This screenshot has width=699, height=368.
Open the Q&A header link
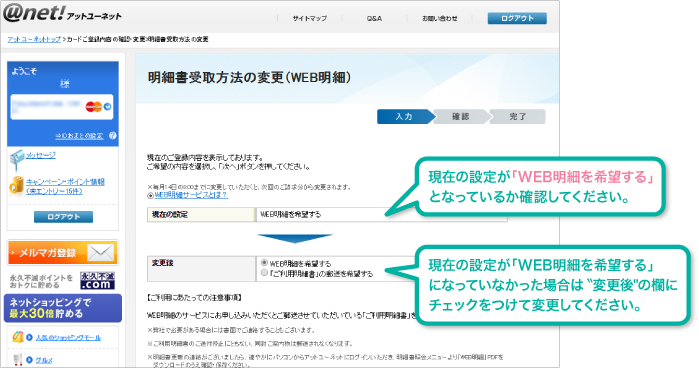tap(374, 18)
